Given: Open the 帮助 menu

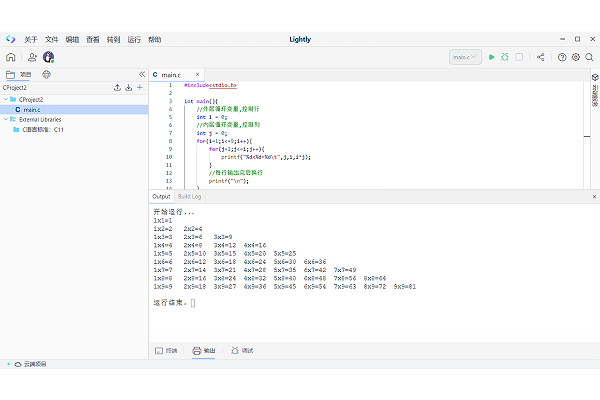Looking at the screenshot, I should tap(155, 39).
